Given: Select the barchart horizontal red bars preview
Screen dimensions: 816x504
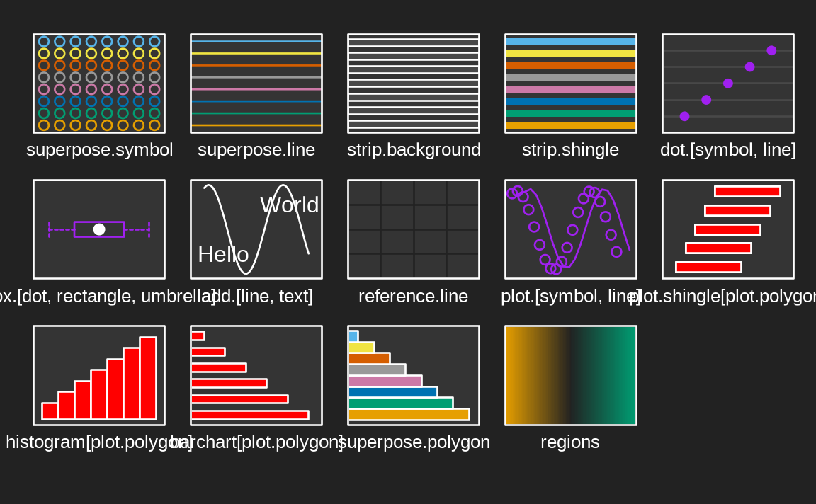Looking at the screenshot, I should tap(256, 375).
